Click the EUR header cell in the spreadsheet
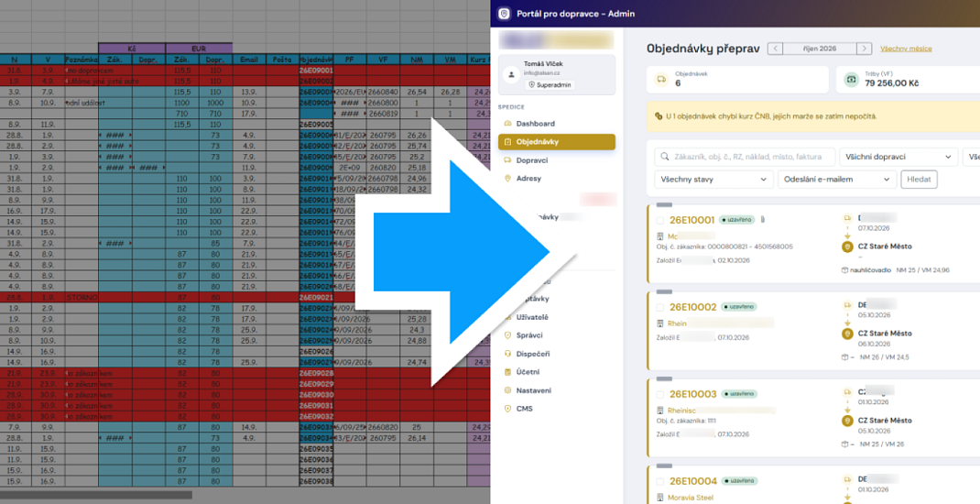Screen dimensions: 980x504 coord(199,49)
